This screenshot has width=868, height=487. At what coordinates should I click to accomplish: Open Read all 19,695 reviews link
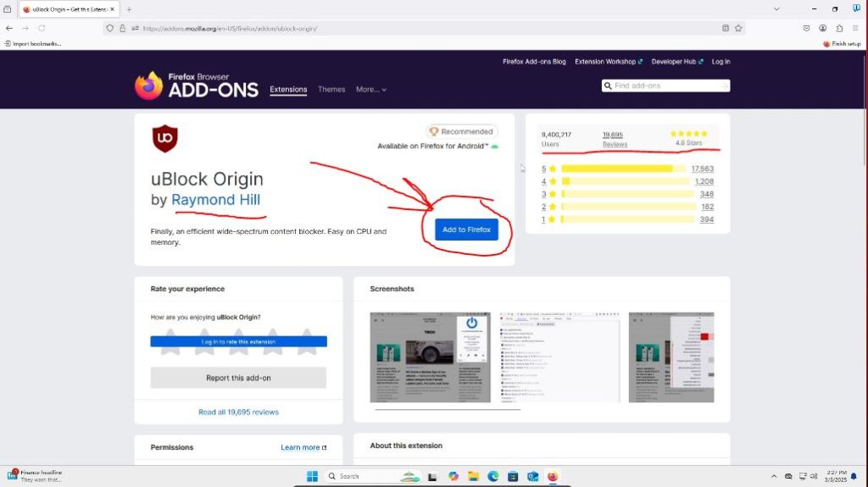[238, 412]
